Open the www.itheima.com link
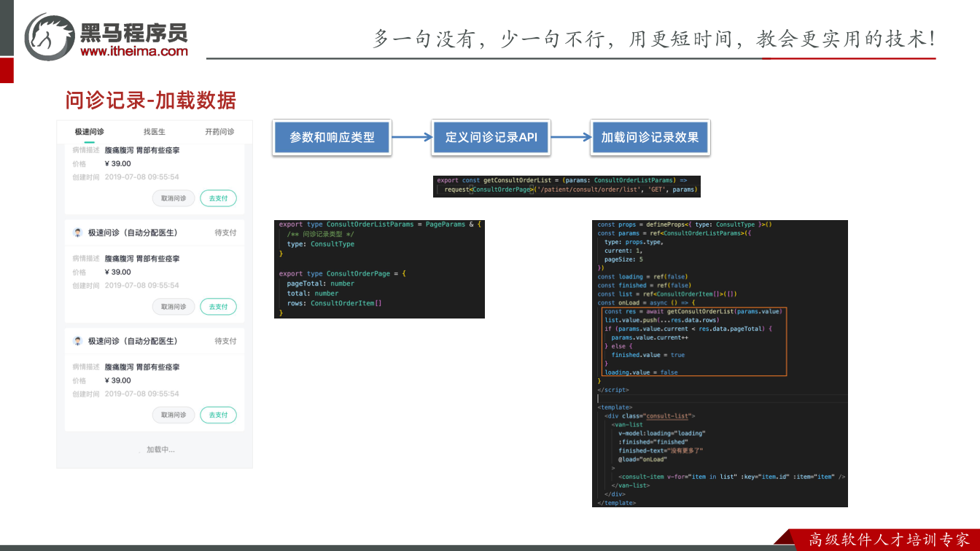This screenshot has width=980, height=551. [134, 51]
